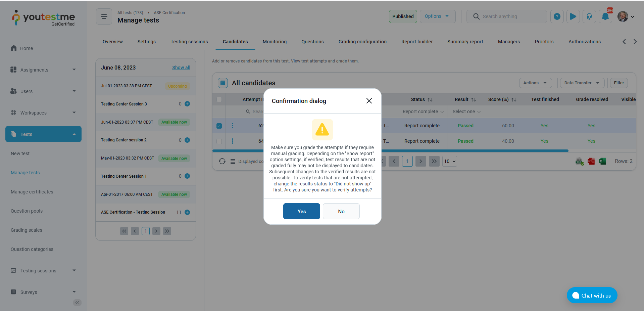Open the Result filter Select one dropdown
Screen dimensions: 644x311
point(465,111)
